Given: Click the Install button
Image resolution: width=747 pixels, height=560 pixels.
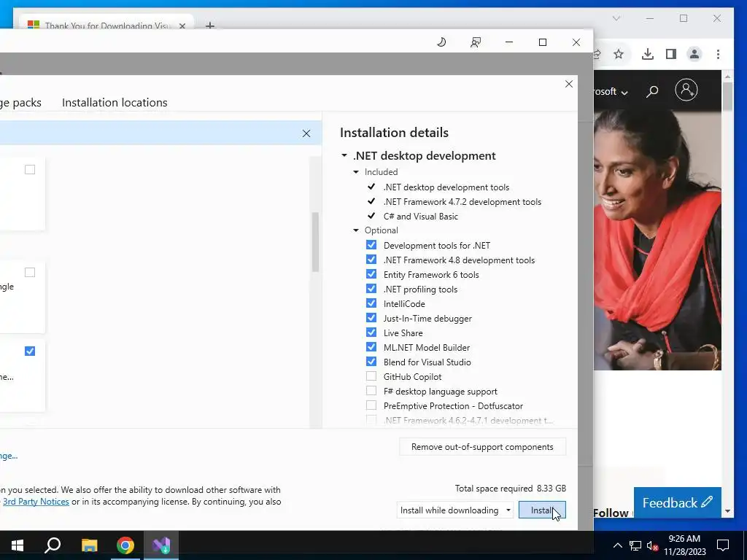Looking at the screenshot, I should (x=542, y=510).
